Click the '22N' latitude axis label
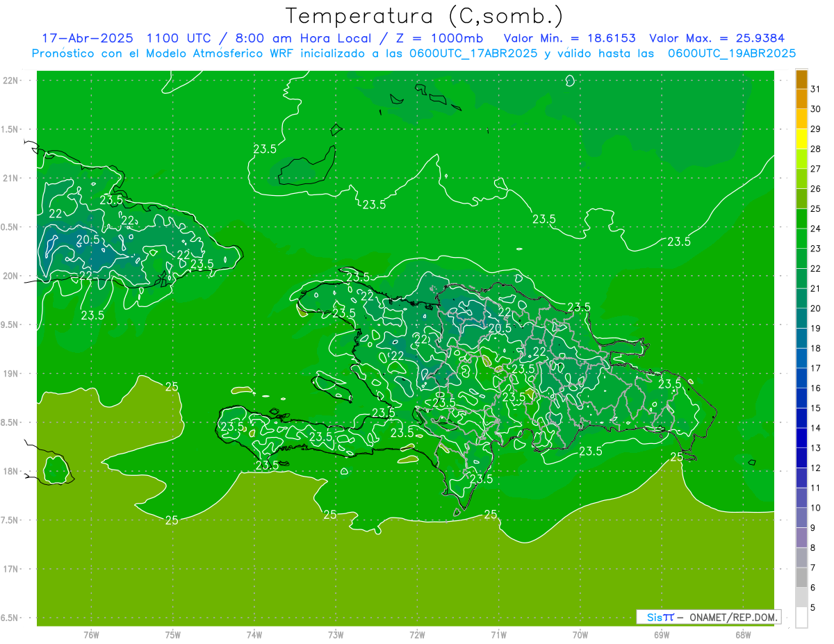The height and width of the screenshot is (644, 834). pyautogui.click(x=10, y=81)
